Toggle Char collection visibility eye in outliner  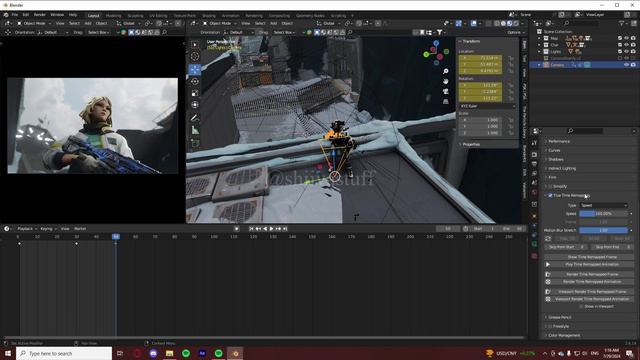pos(627,45)
